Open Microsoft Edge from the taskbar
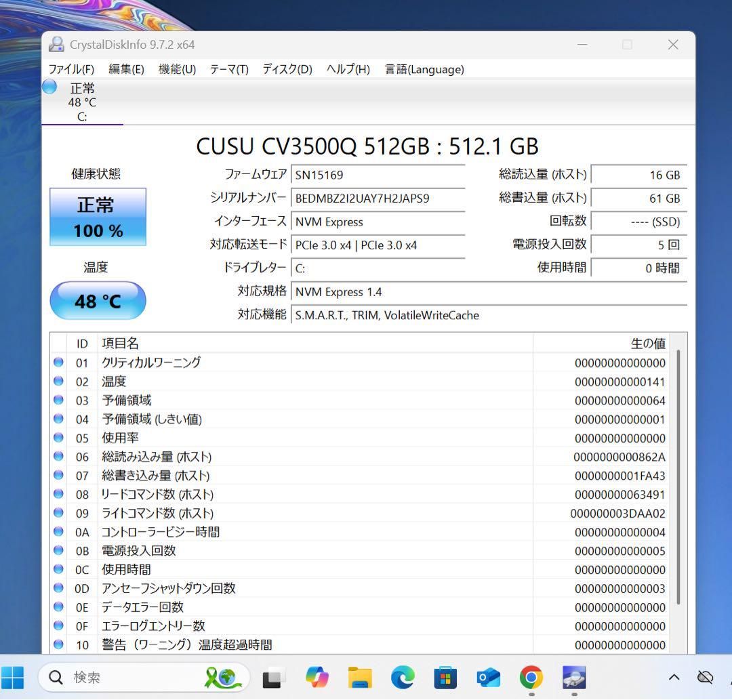The height and width of the screenshot is (700, 732). pyautogui.click(x=403, y=677)
